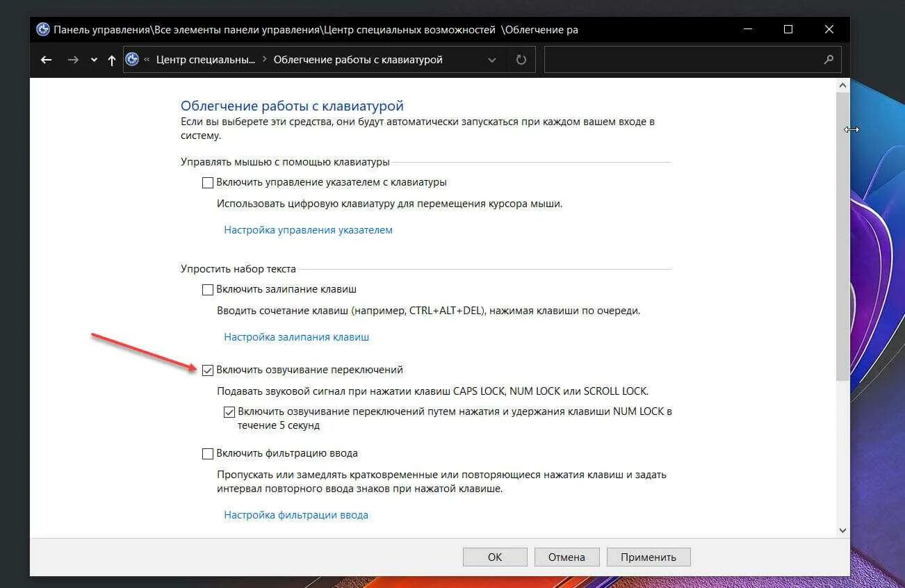This screenshot has width=905, height=588.
Task: Click the Control Panel icon in the address bar
Action: click(x=132, y=60)
